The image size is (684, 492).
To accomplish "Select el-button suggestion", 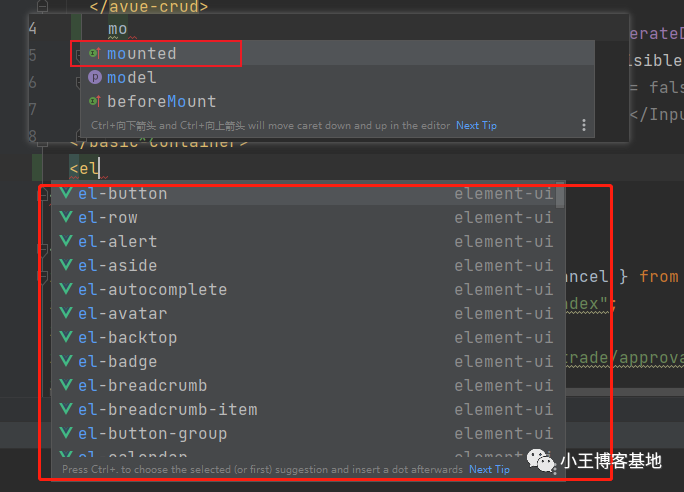I will click(x=304, y=194).
